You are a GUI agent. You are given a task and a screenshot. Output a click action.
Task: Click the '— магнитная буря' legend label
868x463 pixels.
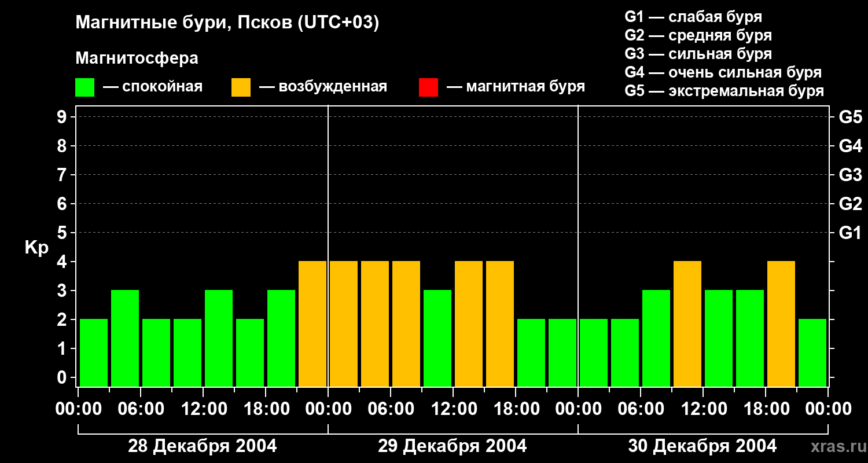point(516,87)
